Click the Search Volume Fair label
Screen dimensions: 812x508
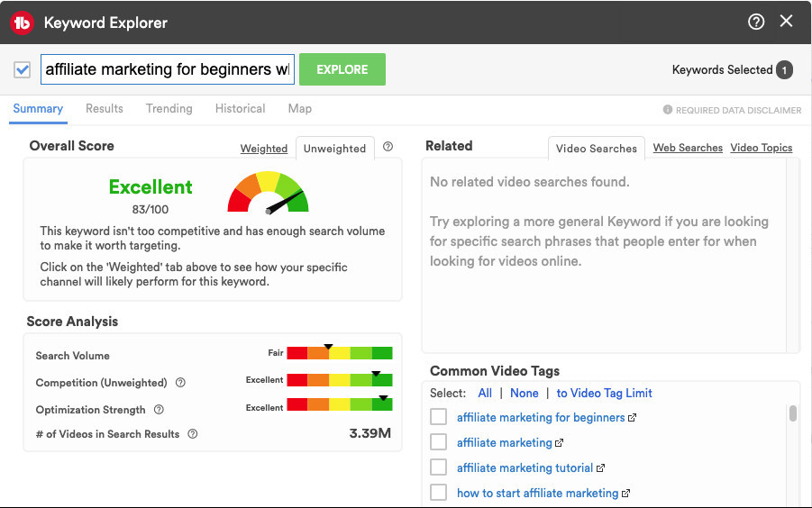tap(276, 353)
